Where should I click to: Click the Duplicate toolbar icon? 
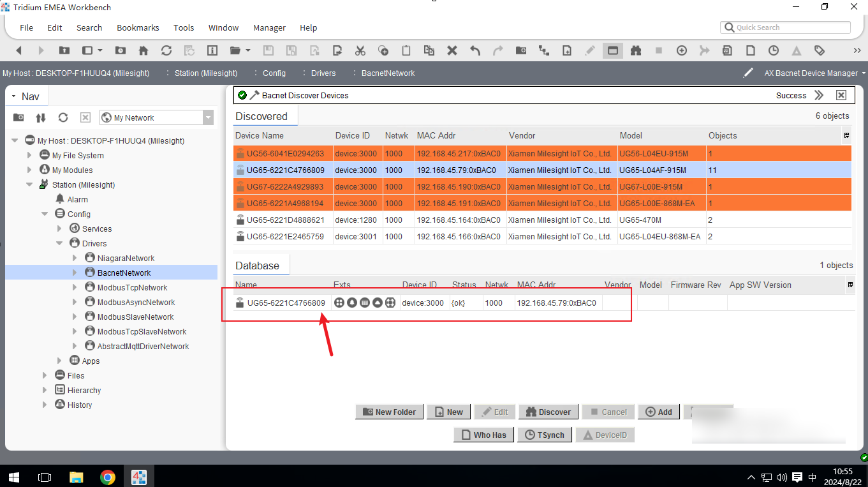(429, 50)
